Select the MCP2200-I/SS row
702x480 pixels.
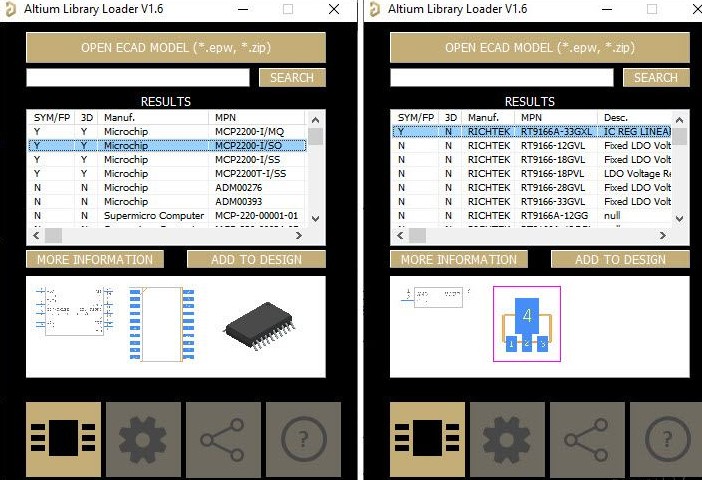[167, 159]
